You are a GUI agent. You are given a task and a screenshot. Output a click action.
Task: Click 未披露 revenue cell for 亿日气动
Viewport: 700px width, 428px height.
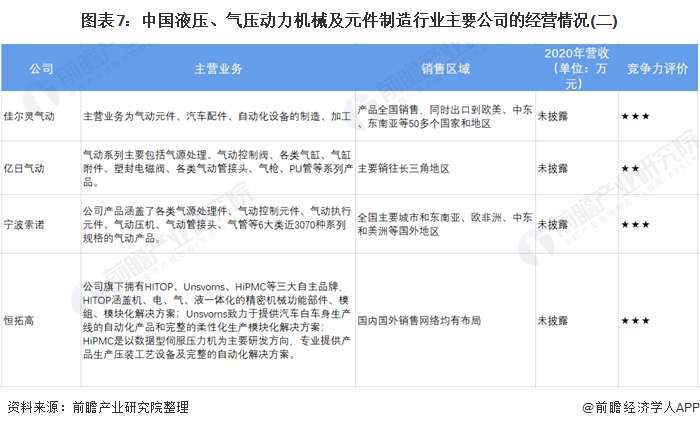(x=553, y=169)
